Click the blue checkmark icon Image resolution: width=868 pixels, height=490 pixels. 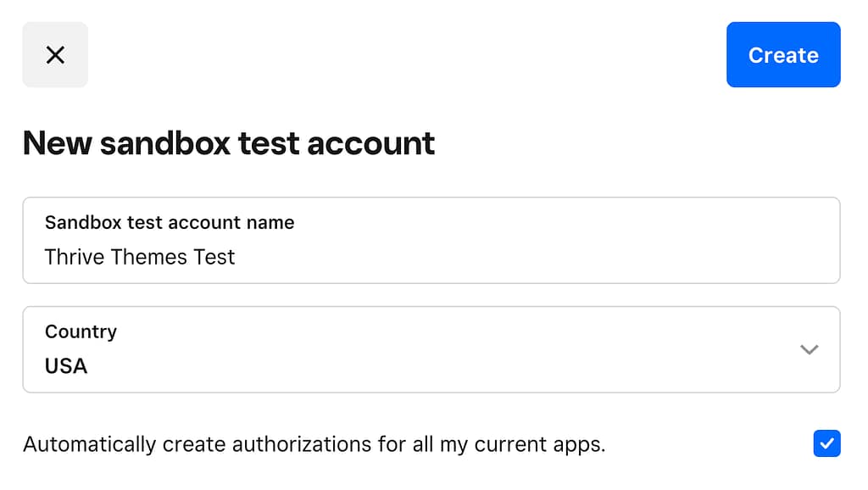point(826,443)
